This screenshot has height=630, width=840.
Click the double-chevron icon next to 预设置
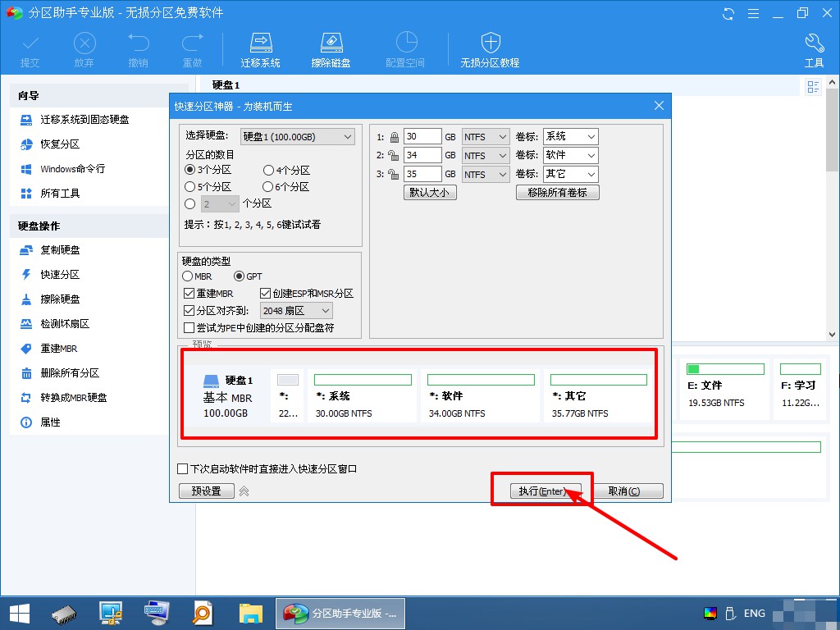tap(244, 491)
